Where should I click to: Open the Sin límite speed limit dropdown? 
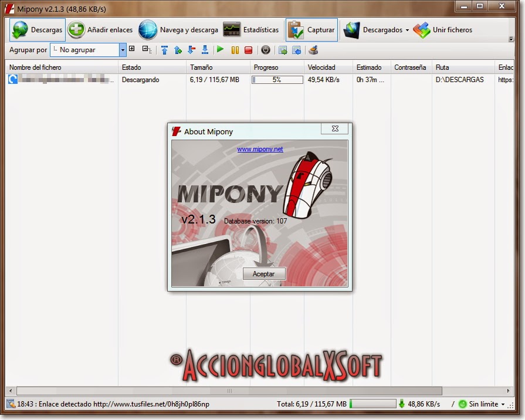486,404
